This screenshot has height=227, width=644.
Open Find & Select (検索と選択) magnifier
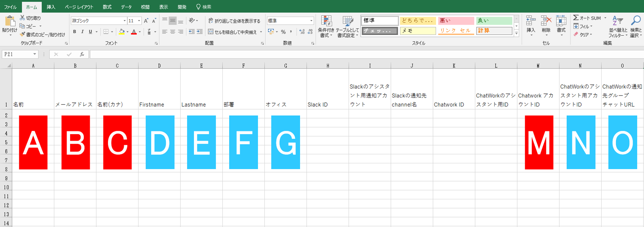coord(636,27)
